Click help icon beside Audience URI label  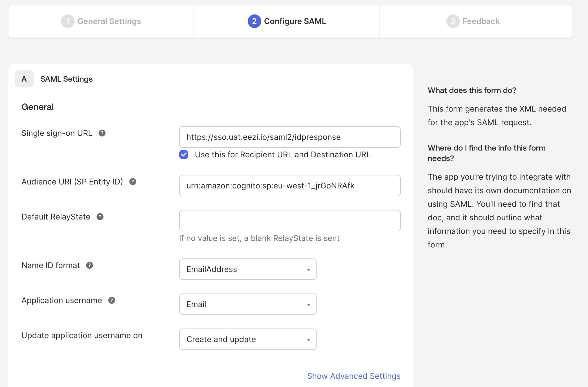click(133, 182)
